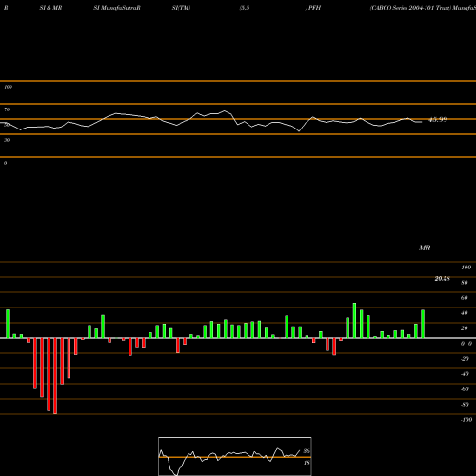476x476 pixels.
Task: Click the mini chart label 36
Action: point(307,451)
